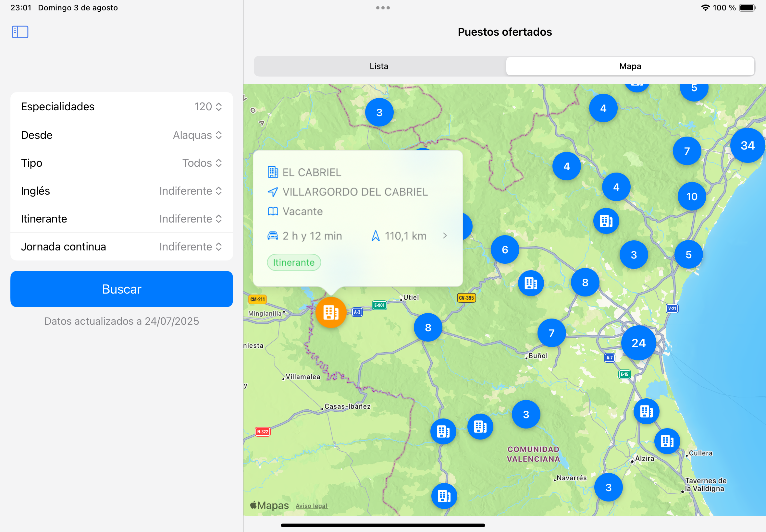Open the Aviso legal link
766x532 pixels.
[x=312, y=505]
